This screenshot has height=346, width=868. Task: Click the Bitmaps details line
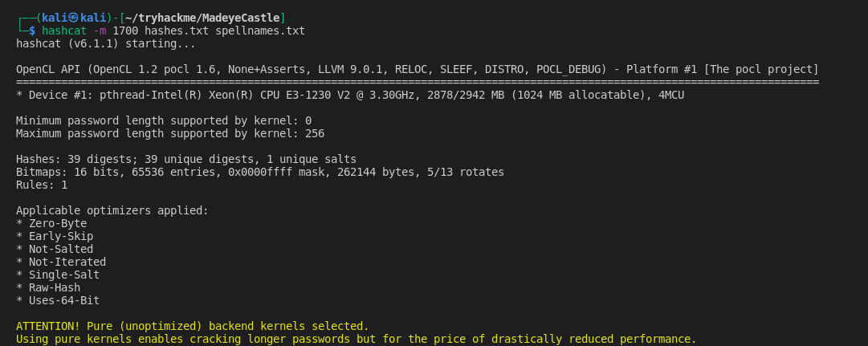click(260, 172)
